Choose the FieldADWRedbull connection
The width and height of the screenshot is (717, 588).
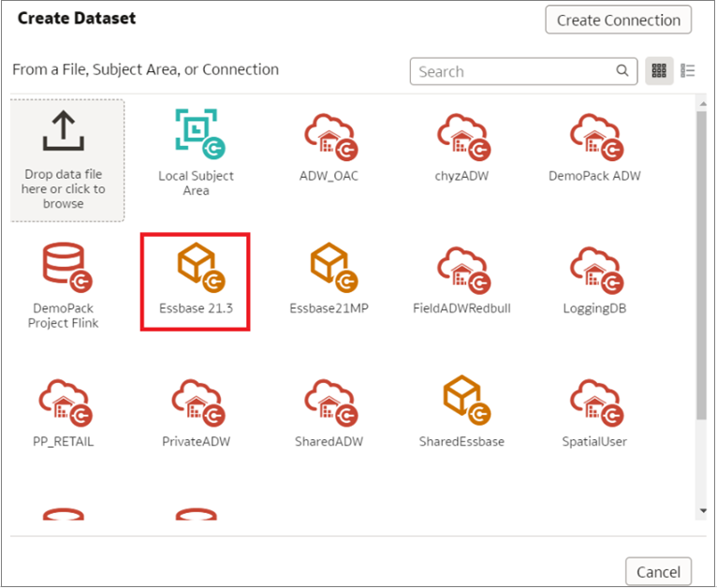[x=461, y=269]
